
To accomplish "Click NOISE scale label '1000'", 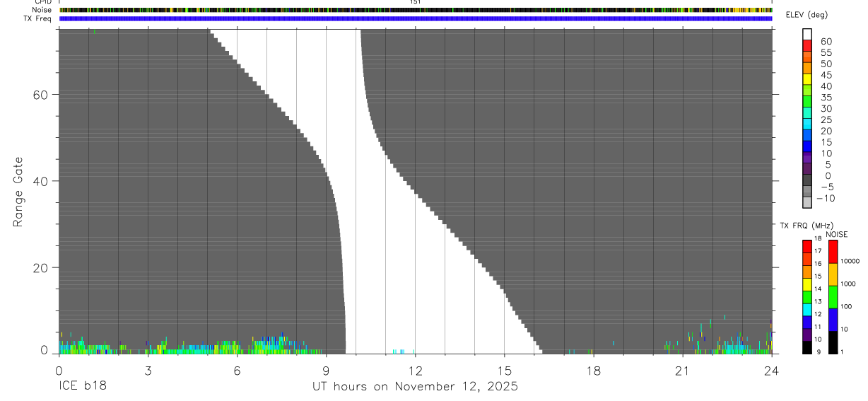I will pos(848,284).
